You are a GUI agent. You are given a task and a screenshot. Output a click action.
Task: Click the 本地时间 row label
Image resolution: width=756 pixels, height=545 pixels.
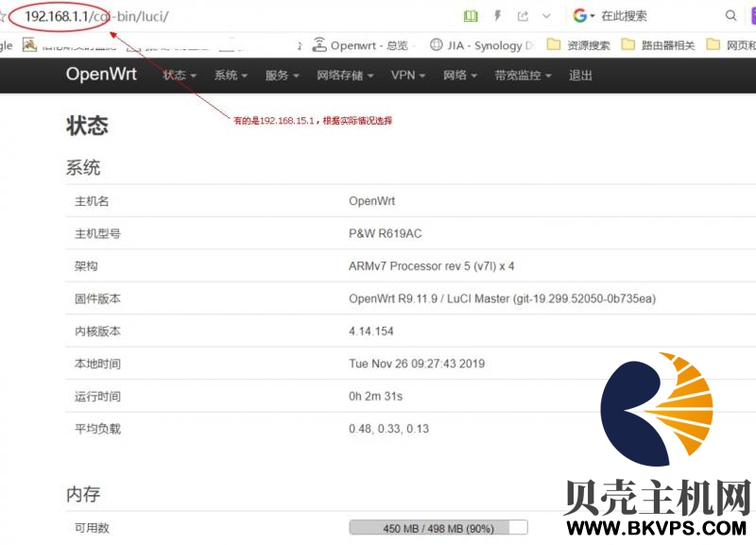point(97,364)
